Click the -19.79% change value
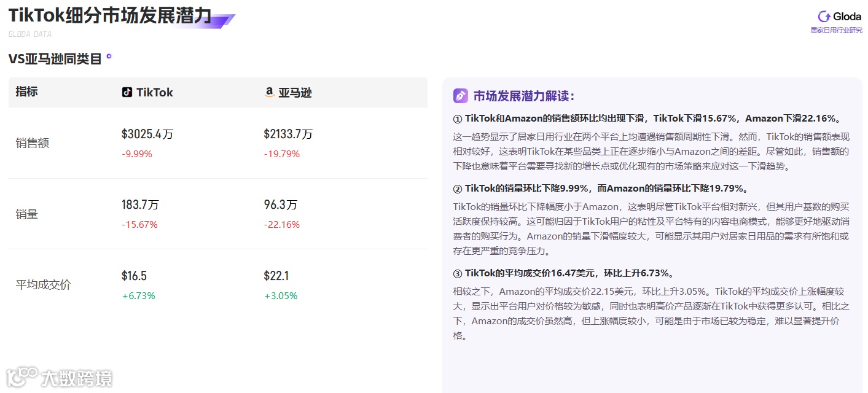This screenshot has width=868, height=393. tap(282, 154)
